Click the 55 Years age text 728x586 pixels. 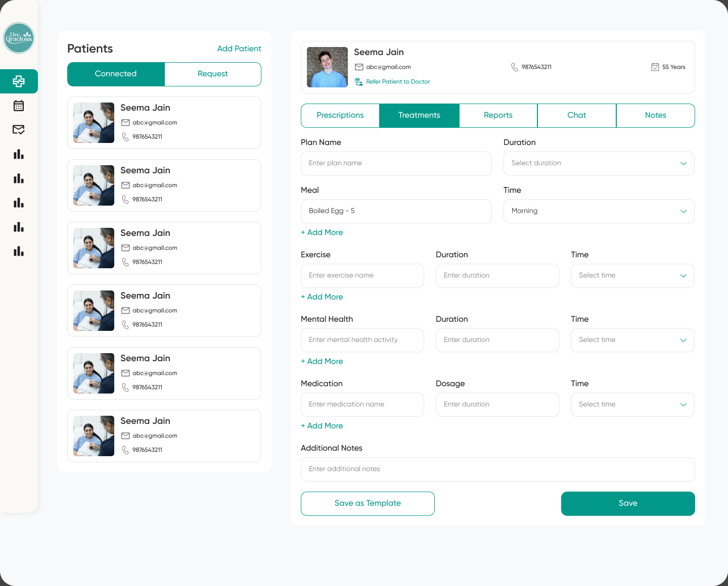674,67
